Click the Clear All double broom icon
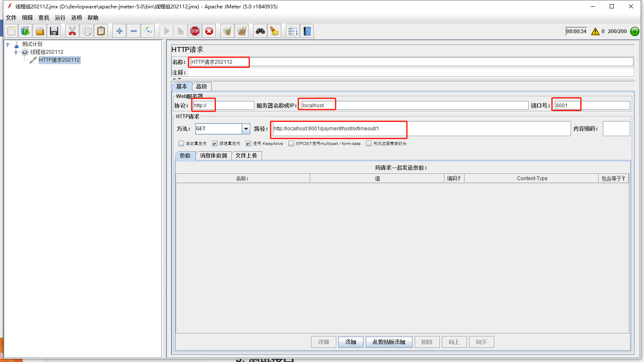The image size is (644, 362). pos(242,31)
